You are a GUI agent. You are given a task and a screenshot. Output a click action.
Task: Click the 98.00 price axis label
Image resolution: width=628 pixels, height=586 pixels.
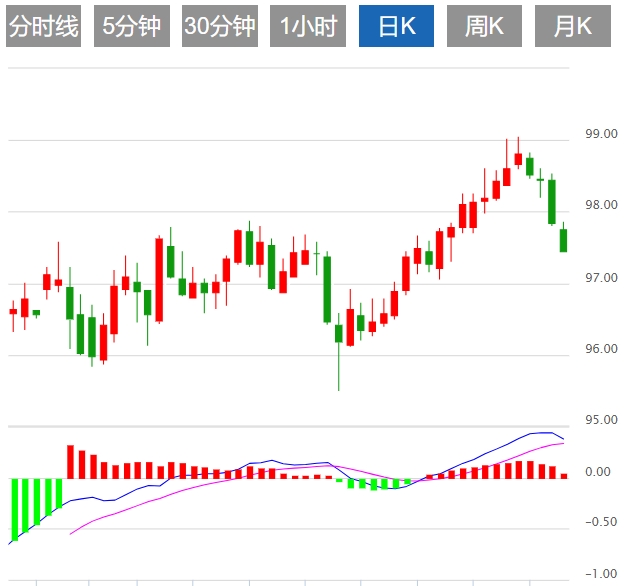[601, 205]
